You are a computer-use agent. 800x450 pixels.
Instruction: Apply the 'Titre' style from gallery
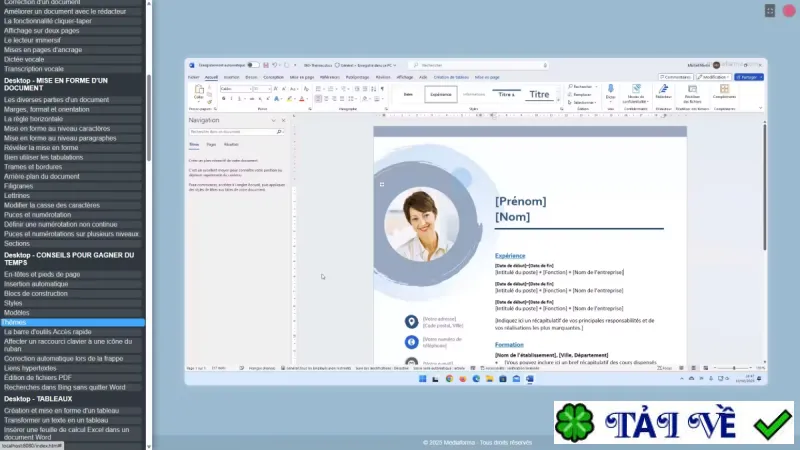[x=539, y=94]
